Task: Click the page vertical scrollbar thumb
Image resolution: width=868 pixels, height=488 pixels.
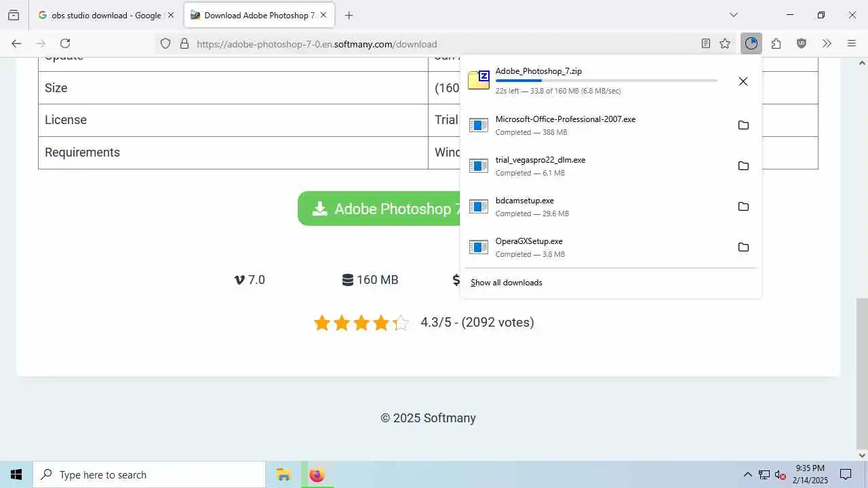Action: [862, 373]
